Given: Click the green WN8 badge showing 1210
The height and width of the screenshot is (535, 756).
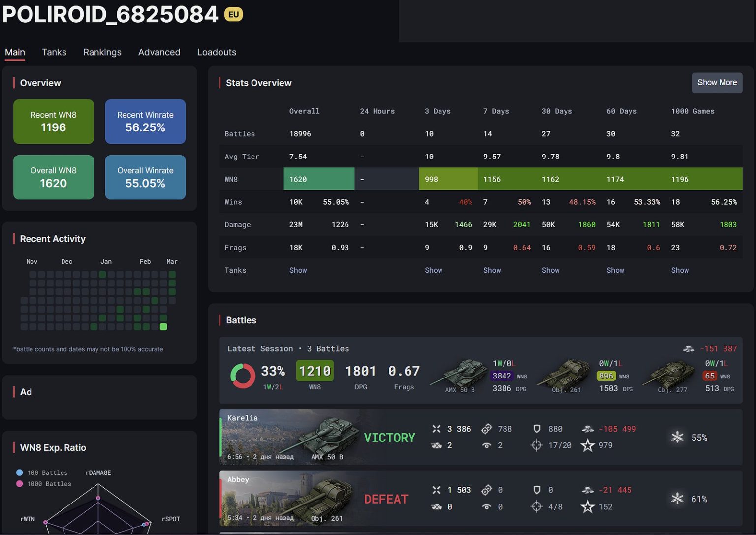Looking at the screenshot, I should (x=315, y=371).
